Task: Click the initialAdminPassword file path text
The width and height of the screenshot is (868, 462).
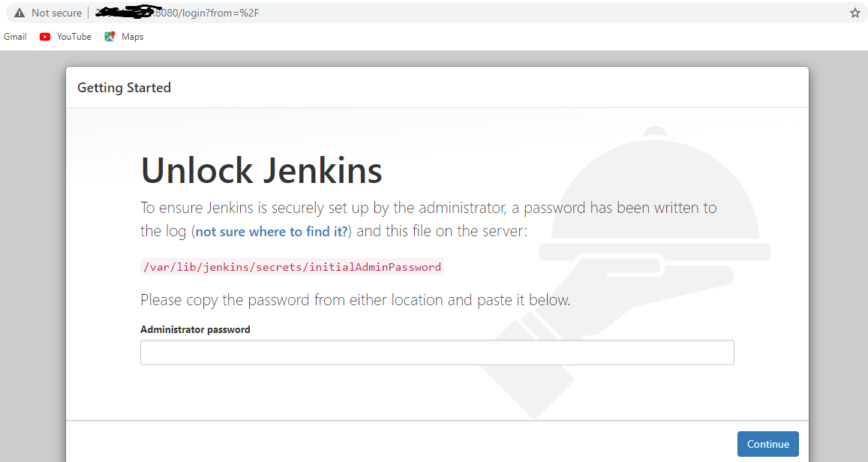Action: click(x=293, y=267)
